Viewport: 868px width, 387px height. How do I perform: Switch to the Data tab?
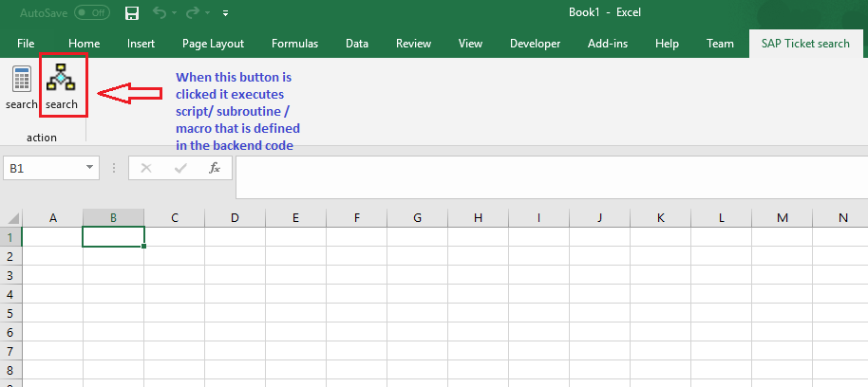click(x=357, y=44)
